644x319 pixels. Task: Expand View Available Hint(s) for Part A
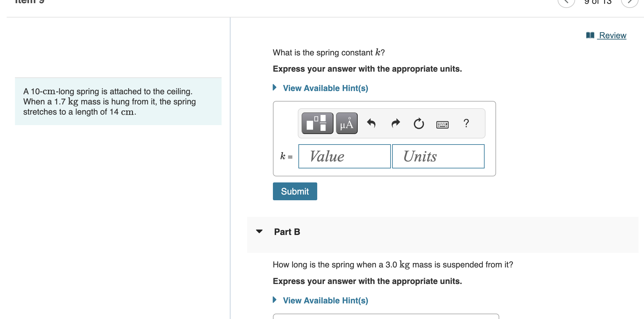pos(325,88)
